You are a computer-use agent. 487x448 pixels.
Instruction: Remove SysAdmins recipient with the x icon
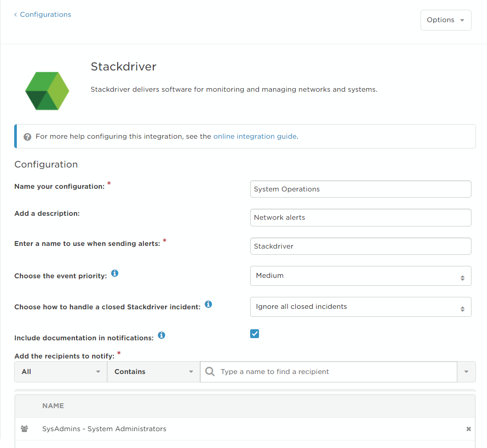(x=469, y=429)
